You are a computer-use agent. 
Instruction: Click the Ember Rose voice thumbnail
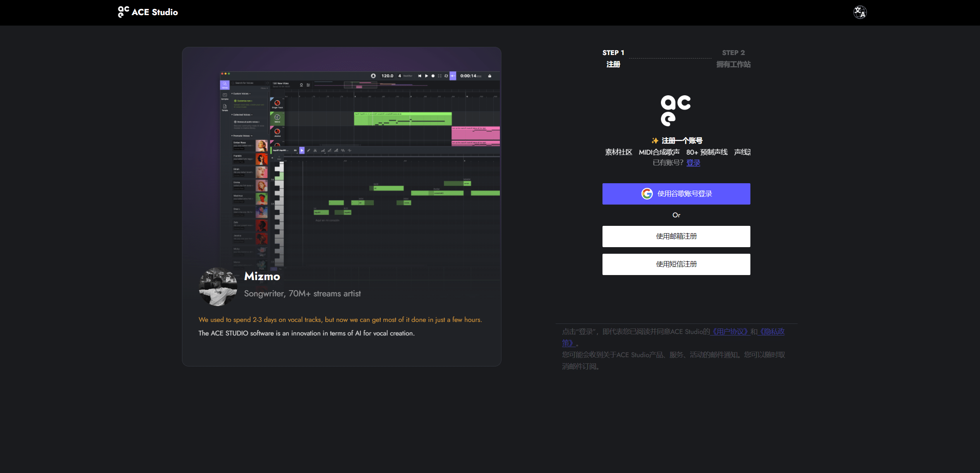point(261,146)
